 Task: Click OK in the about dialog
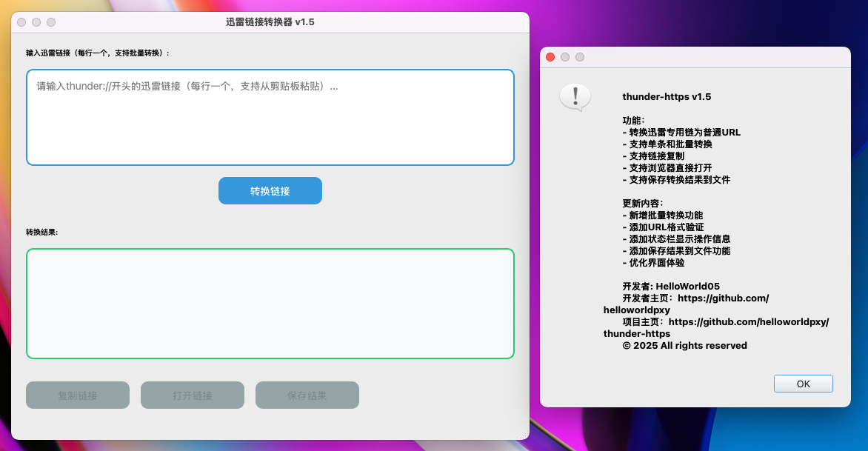[804, 384]
